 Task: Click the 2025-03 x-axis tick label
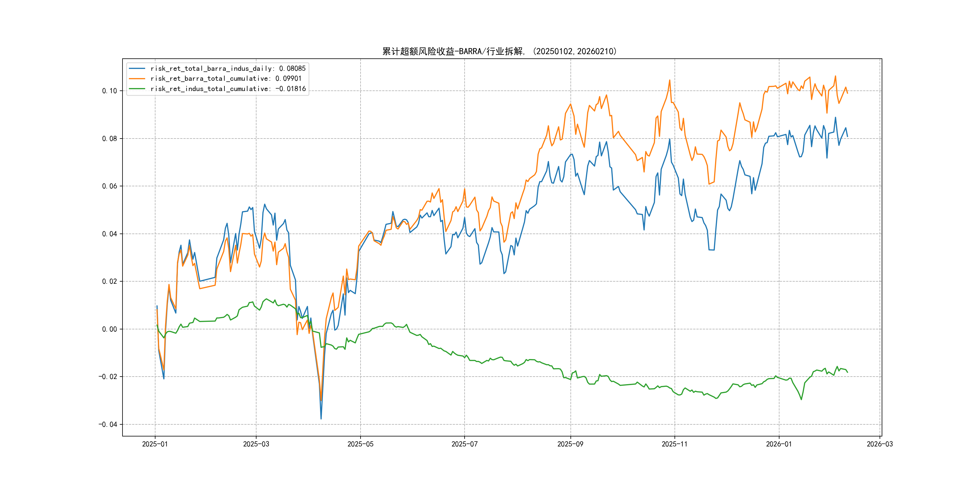[256, 444]
